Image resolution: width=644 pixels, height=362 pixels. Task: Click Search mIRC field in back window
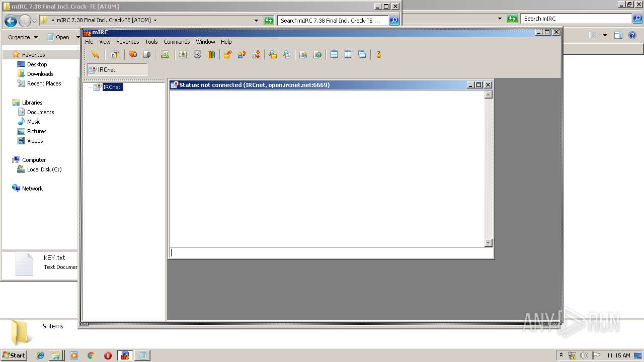click(x=576, y=19)
